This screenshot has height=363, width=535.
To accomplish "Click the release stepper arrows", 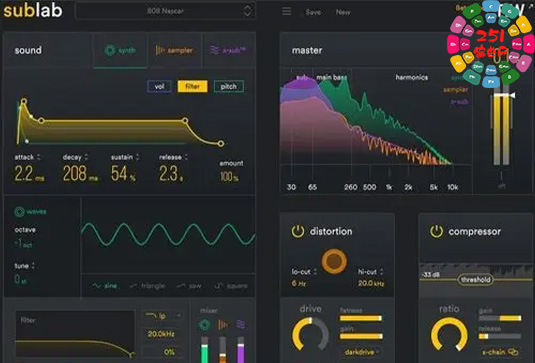I will (x=186, y=157).
